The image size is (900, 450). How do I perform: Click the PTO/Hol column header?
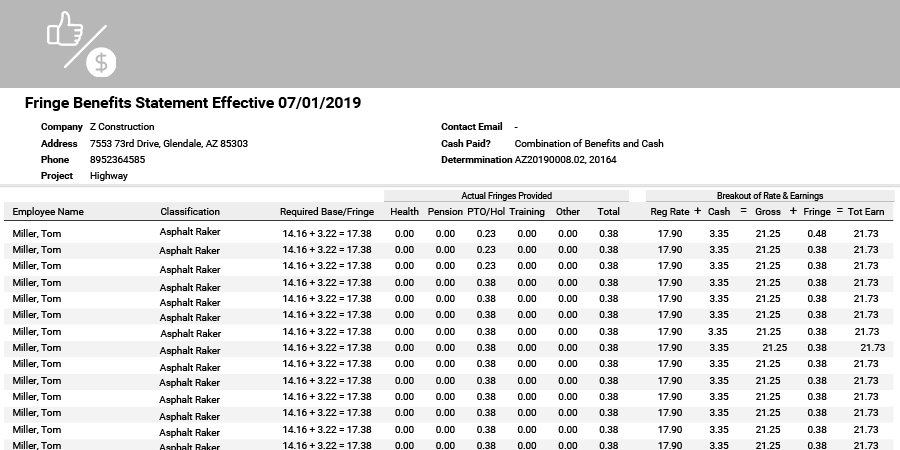486,212
